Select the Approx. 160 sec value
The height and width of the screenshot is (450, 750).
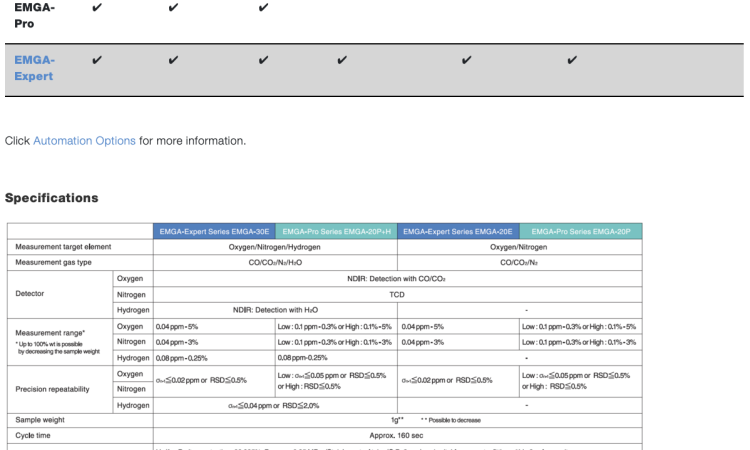pos(396,436)
